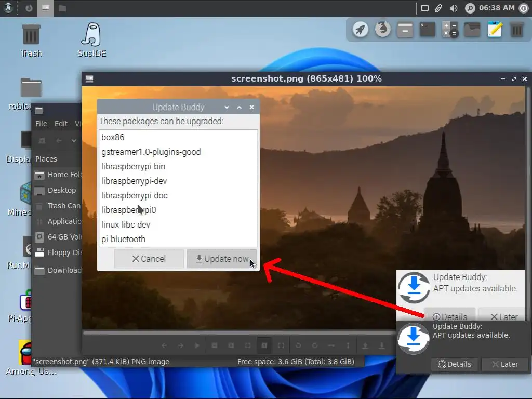Dismiss the Update Buddy notification with Later
The width and height of the screenshot is (532, 399).
pos(505,364)
